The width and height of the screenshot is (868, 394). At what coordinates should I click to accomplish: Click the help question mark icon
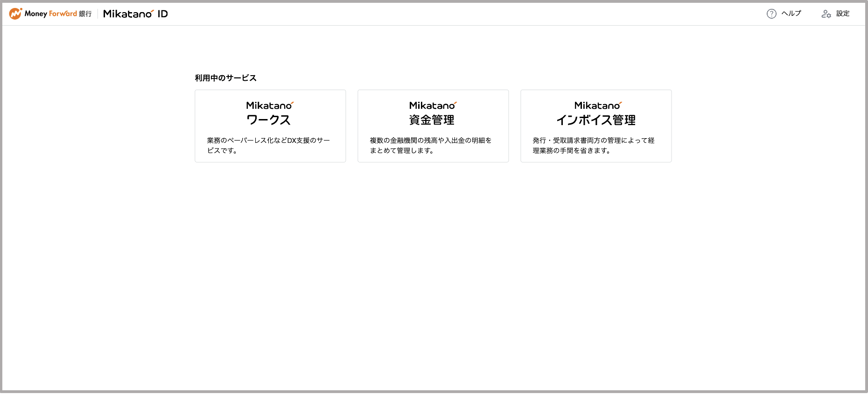click(x=771, y=14)
